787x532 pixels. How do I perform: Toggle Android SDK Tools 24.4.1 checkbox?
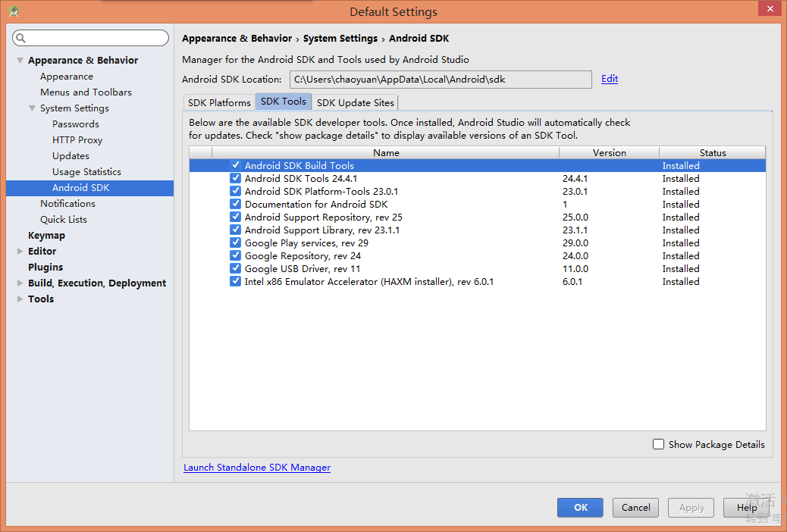pyautogui.click(x=235, y=178)
